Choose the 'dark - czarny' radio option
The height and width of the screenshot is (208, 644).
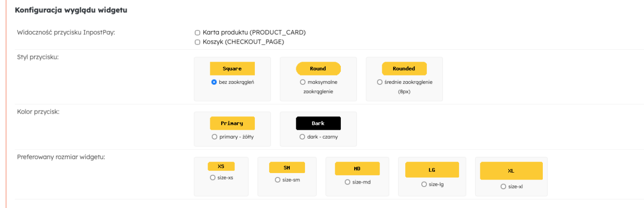tap(302, 137)
